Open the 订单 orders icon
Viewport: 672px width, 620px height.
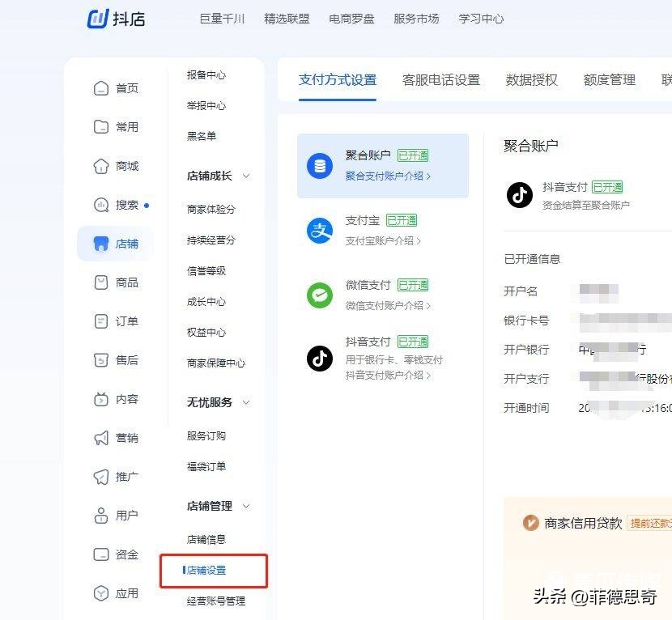click(x=100, y=321)
